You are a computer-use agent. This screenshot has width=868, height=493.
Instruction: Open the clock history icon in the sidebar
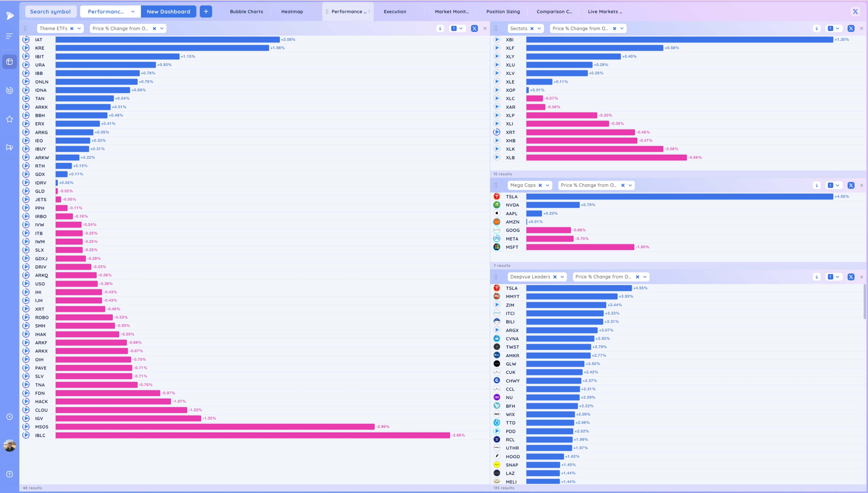(10, 417)
